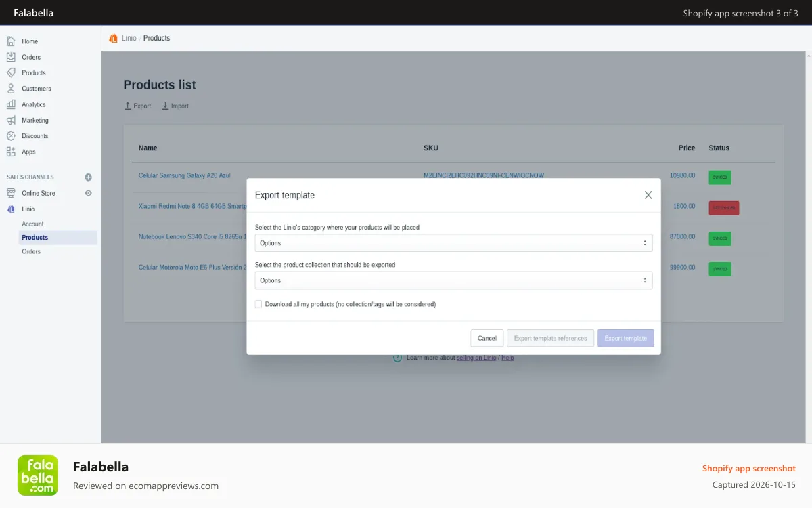Click the Customers person icon
The height and width of the screenshot is (508, 812).
coord(11,89)
